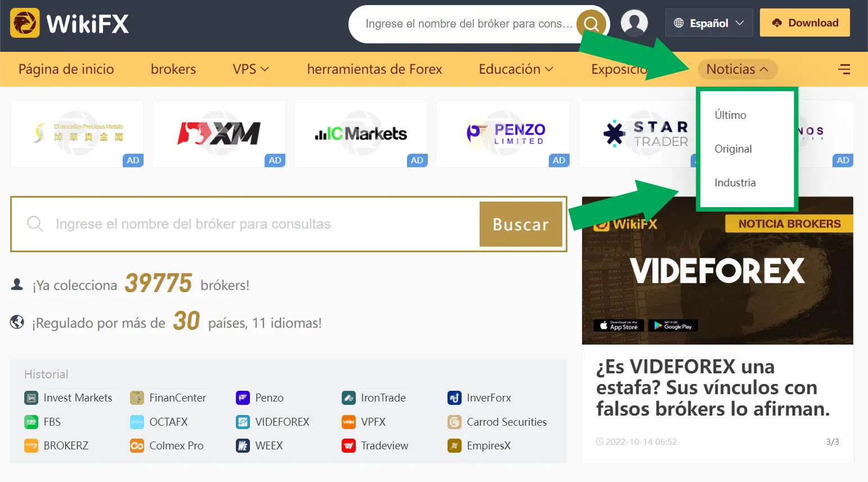Open the VIDEFOREX news banner image
The image size is (868, 482).
point(718,270)
